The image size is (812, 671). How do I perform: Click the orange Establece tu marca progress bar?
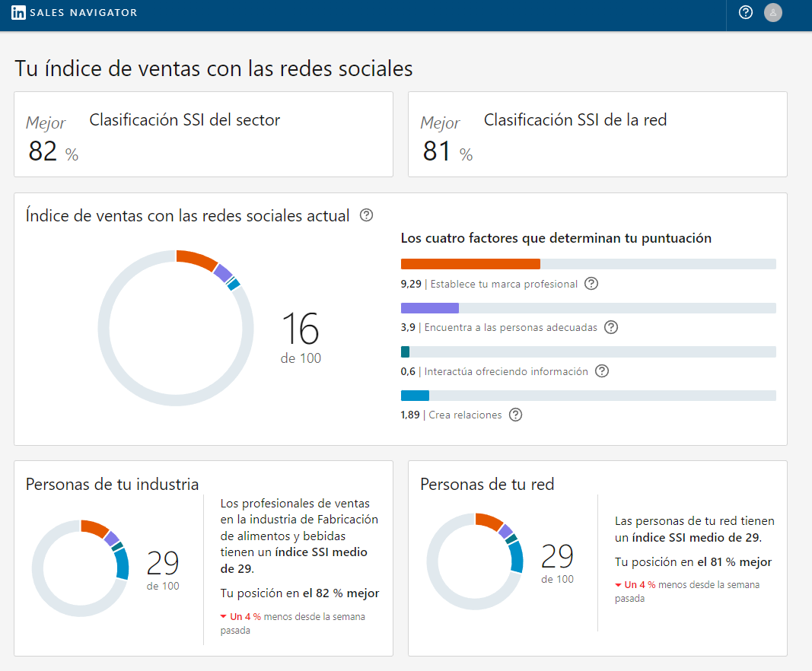pos(588,264)
